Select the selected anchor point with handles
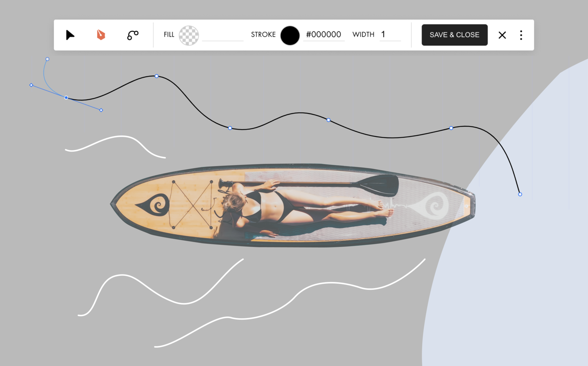Screen dimensions: 588x366 click(x=66, y=98)
